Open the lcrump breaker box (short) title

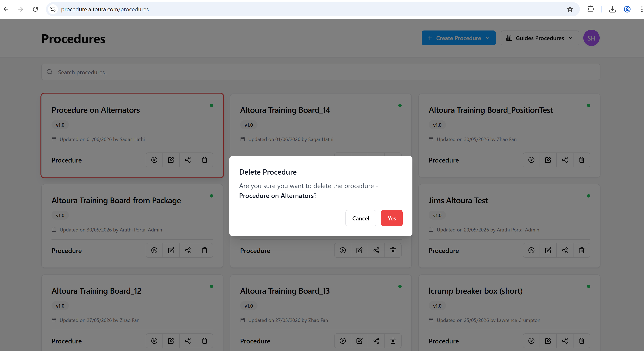pos(476,291)
